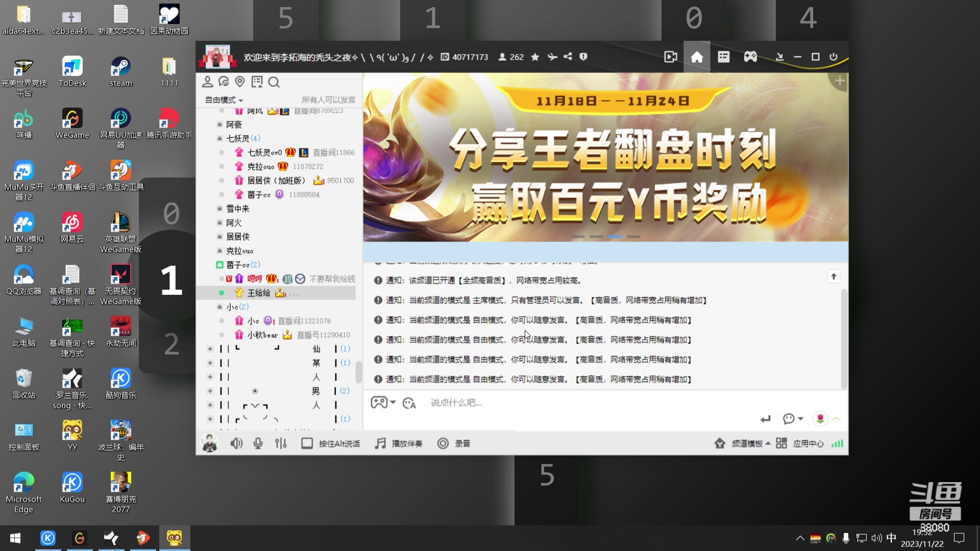
Task: Click 应用中心 app center button
Action: (x=808, y=443)
